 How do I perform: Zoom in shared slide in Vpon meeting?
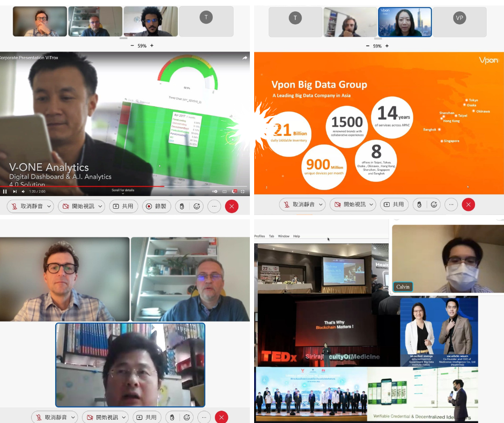coord(387,46)
